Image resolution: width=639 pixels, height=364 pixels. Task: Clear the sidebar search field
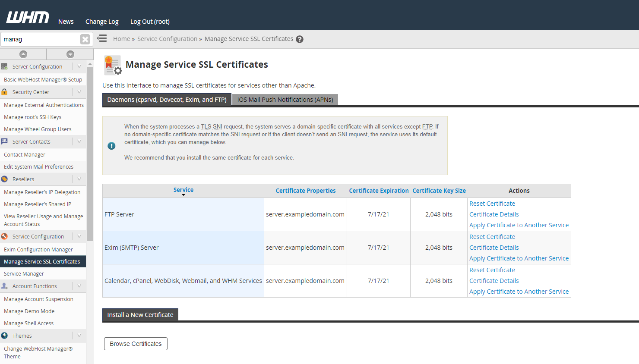click(85, 39)
